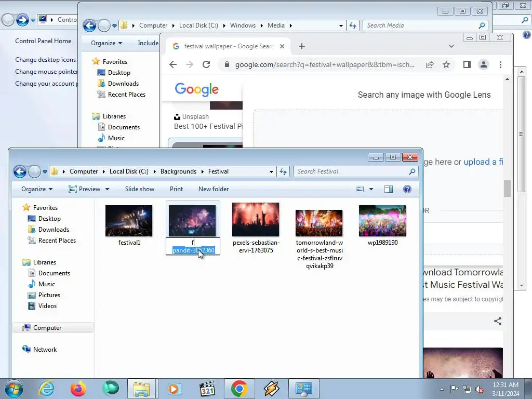The image size is (532, 399).
Task: Open Chrome side panel icon
Action: (x=467, y=64)
